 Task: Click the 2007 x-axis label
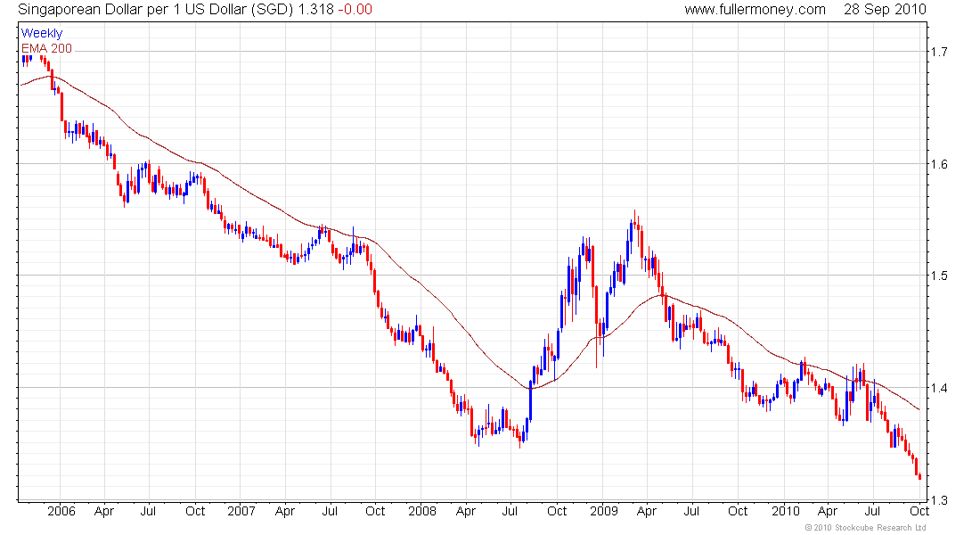coord(241,511)
